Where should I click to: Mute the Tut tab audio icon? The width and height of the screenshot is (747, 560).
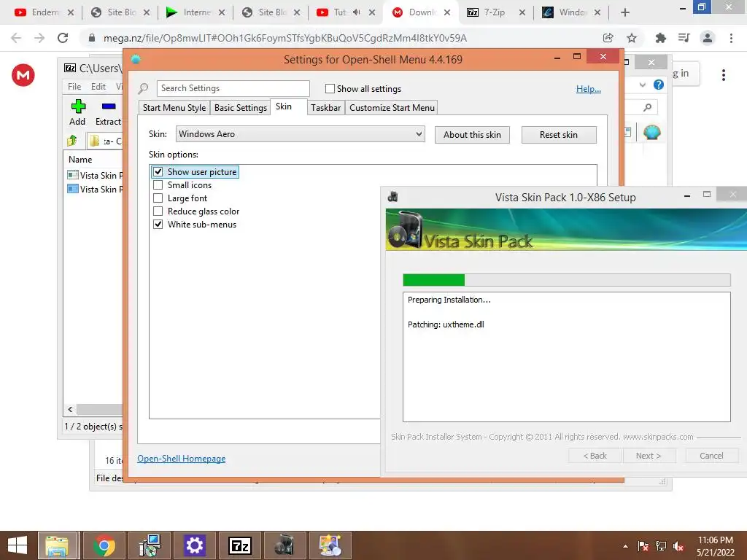click(x=356, y=12)
